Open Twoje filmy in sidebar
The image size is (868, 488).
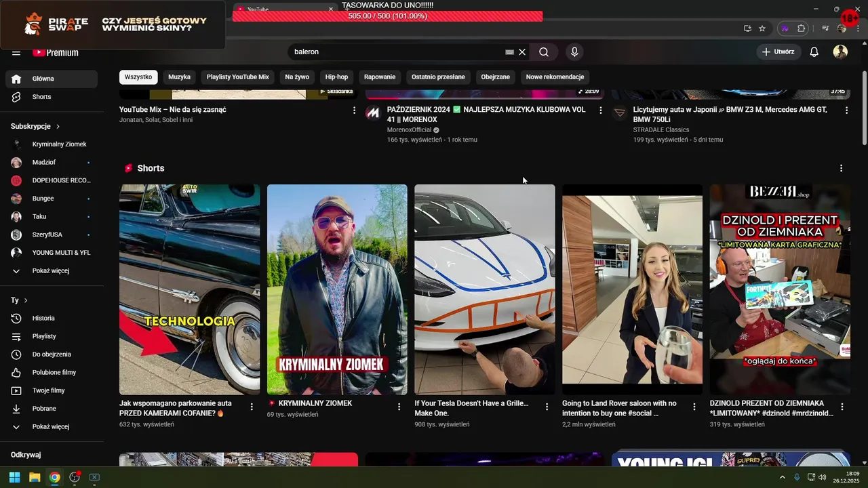(x=52, y=390)
